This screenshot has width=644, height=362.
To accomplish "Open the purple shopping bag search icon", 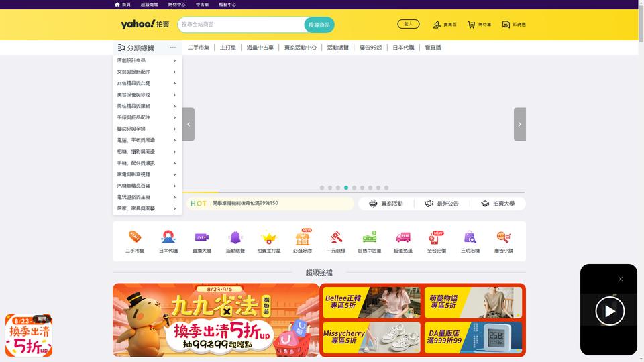I will (x=470, y=237).
